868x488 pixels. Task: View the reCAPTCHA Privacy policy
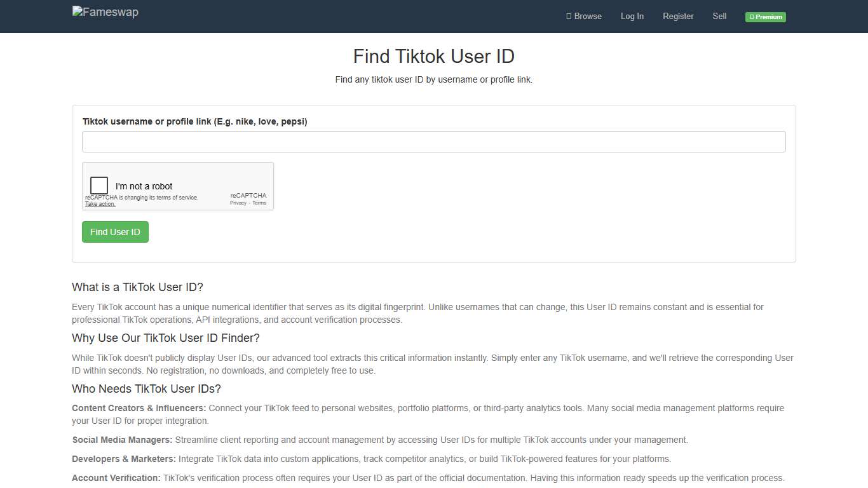tap(238, 202)
